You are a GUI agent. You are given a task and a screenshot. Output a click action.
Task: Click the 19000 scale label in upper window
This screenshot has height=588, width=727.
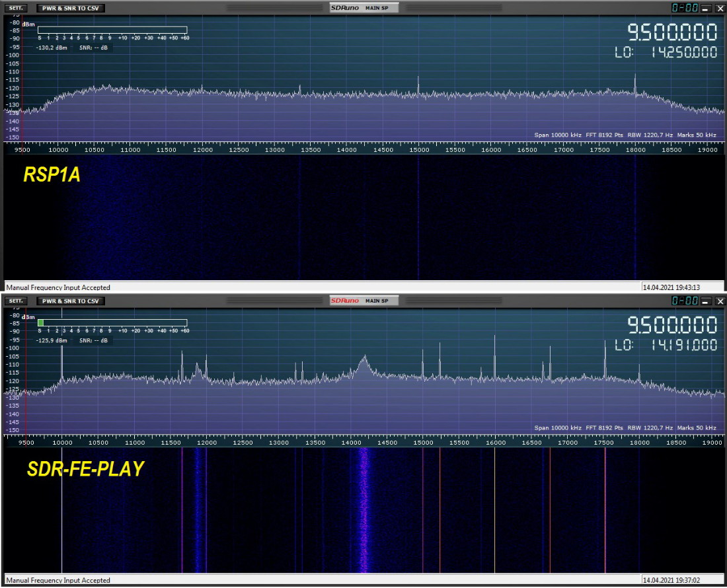tap(708, 150)
